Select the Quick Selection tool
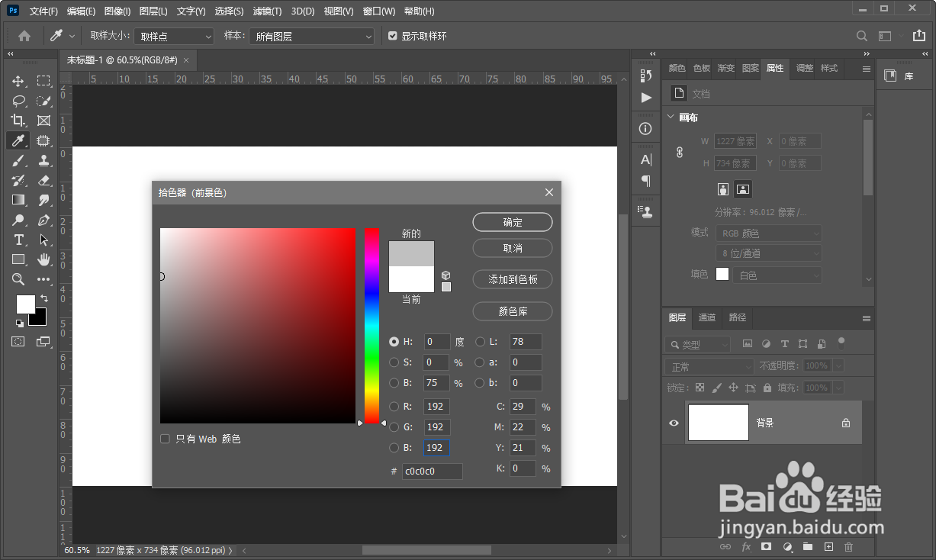936x560 pixels. (43, 101)
